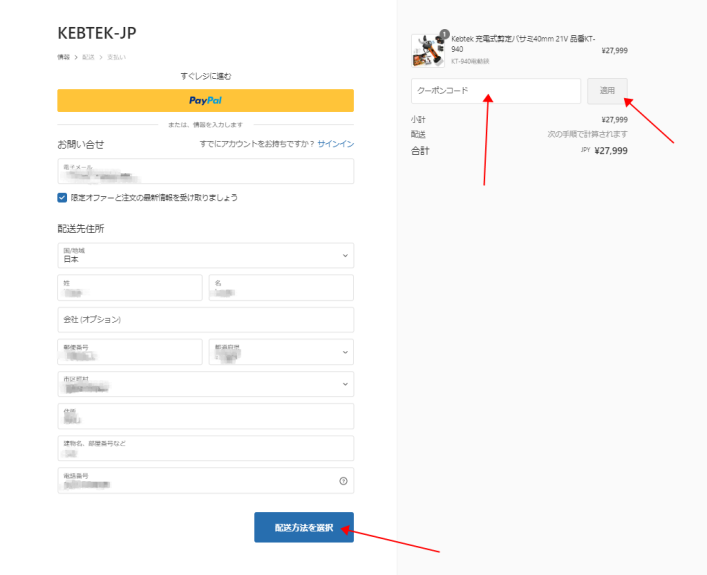Viewport: 707px width, 575px height.
Task: Click the 郵便番号 postal code field
Action: click(130, 352)
